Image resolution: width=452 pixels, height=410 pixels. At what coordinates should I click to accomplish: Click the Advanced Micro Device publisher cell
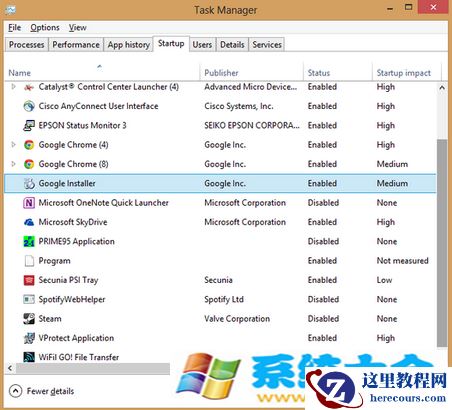[251, 87]
